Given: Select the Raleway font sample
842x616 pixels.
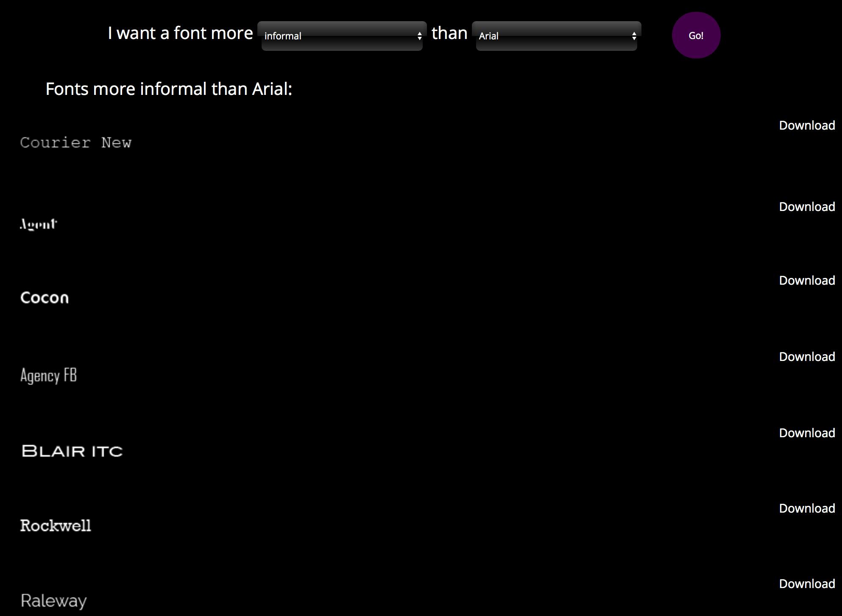Looking at the screenshot, I should point(54,601).
